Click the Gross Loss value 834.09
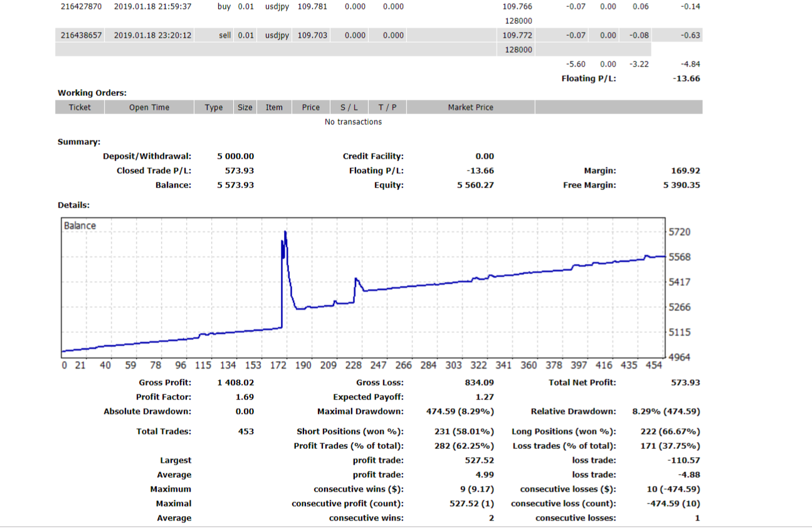This screenshot has width=812, height=528. 480,383
